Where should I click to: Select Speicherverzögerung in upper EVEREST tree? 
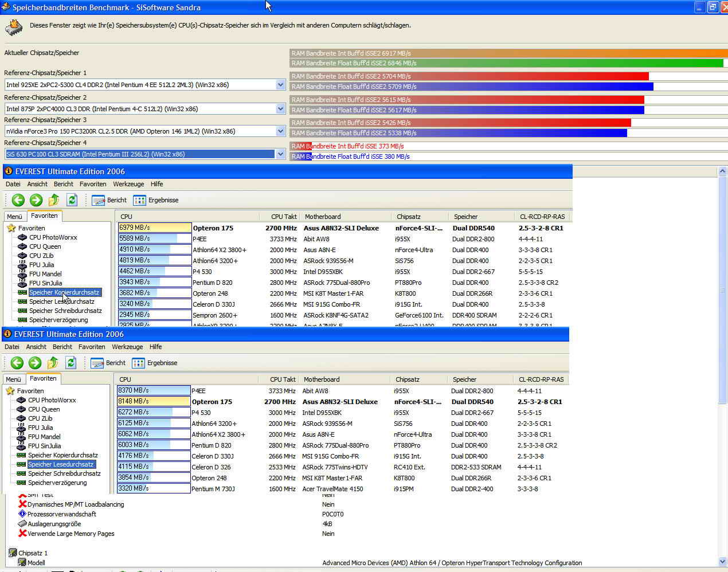(x=58, y=320)
